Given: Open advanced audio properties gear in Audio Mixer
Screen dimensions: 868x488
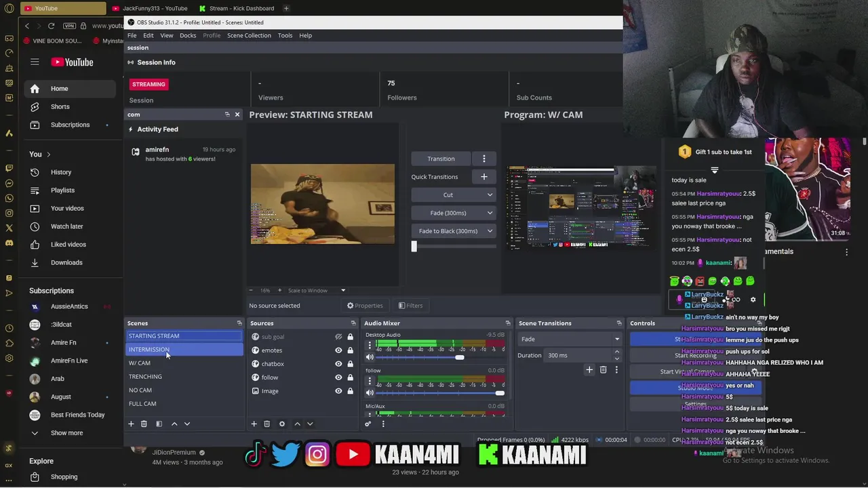Looking at the screenshot, I should 368,424.
